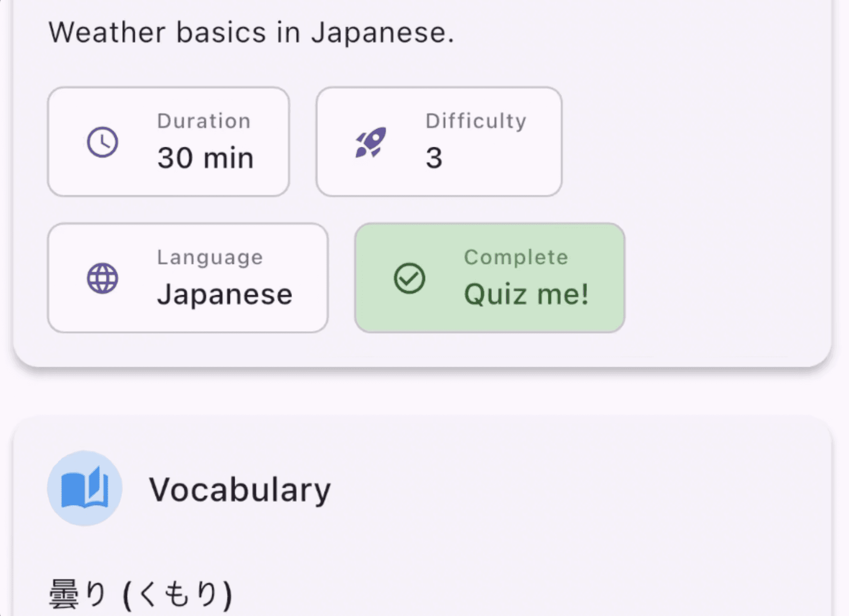The width and height of the screenshot is (849, 616).
Task: Click the clock icon in Duration card
Action: coord(103,142)
